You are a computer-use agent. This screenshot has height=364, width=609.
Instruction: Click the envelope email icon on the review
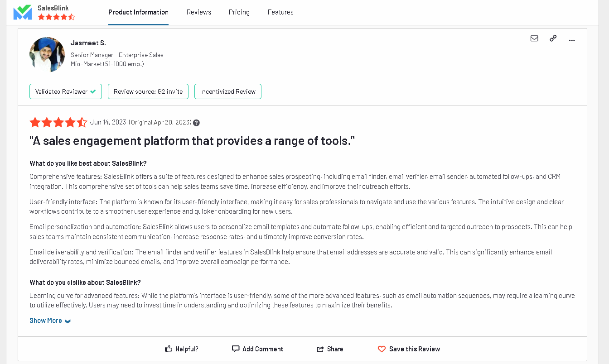coord(534,38)
